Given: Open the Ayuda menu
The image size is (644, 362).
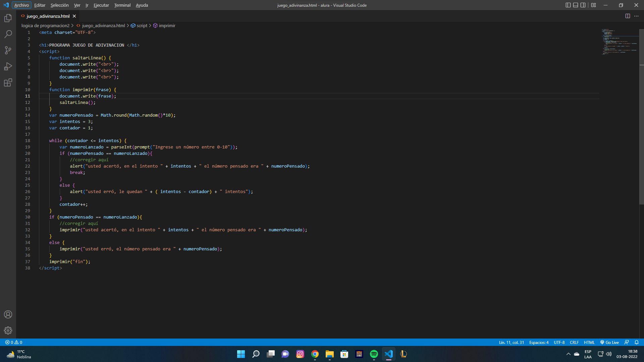Looking at the screenshot, I should (x=142, y=5).
